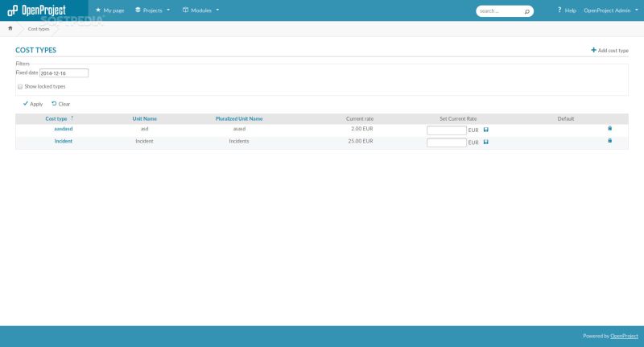The width and height of the screenshot is (644, 347).
Task: Click Add cost type
Action: [x=609, y=50]
